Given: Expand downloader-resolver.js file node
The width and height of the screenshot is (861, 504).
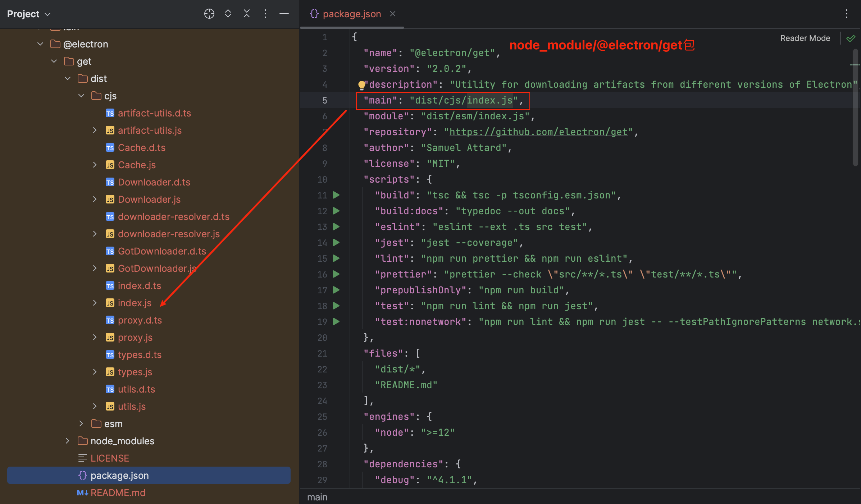Looking at the screenshot, I should tap(95, 234).
